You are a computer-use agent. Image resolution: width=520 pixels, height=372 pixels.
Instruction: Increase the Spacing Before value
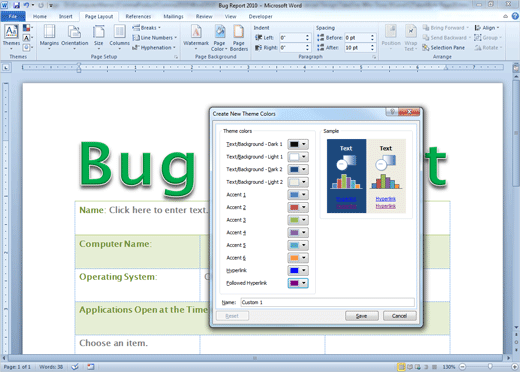372,36
